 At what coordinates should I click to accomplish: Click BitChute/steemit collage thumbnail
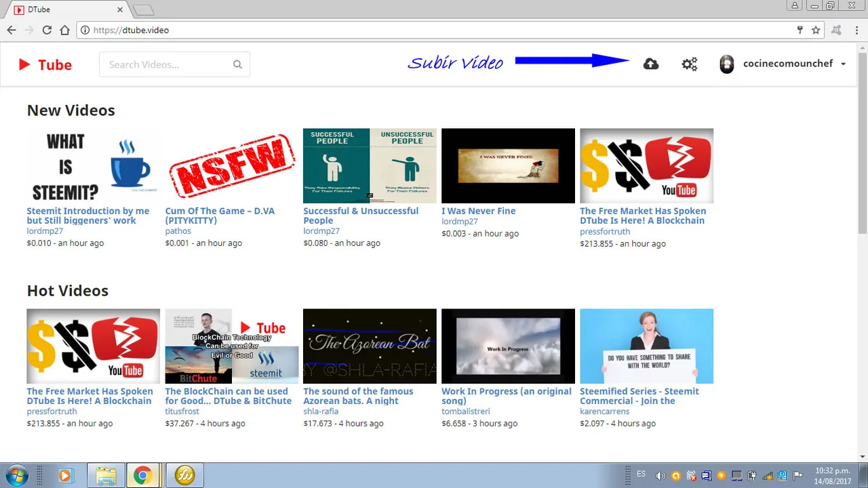232,346
